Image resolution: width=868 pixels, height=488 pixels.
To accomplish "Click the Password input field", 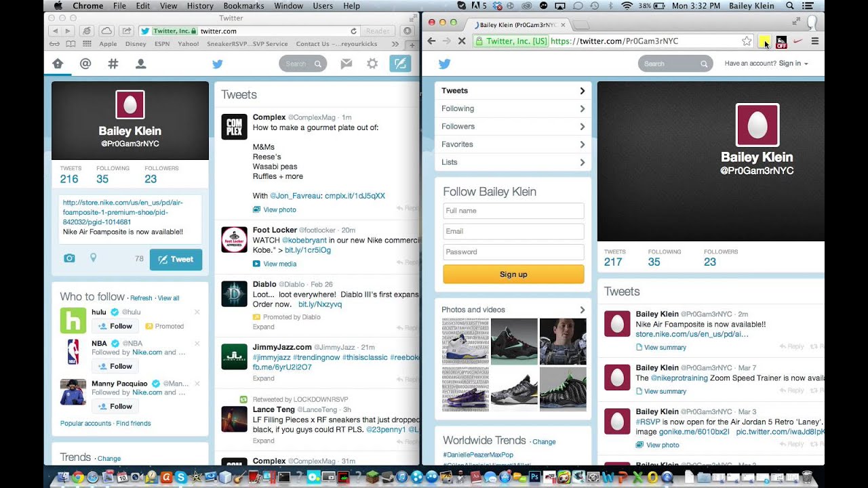I will [x=513, y=251].
